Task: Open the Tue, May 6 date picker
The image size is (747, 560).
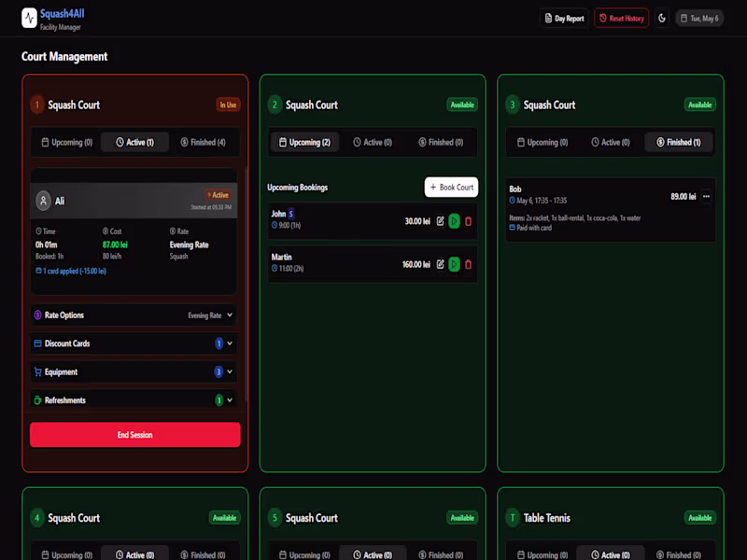Action: (699, 18)
